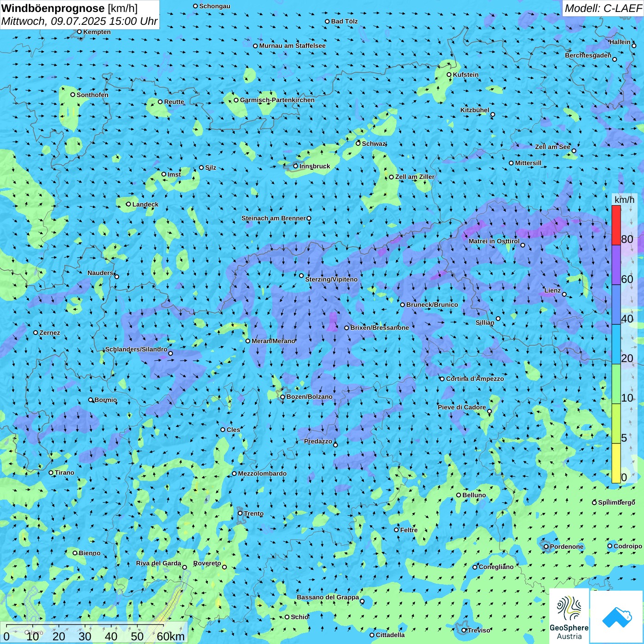Click the 'Cittadella' label

(x=390, y=635)
